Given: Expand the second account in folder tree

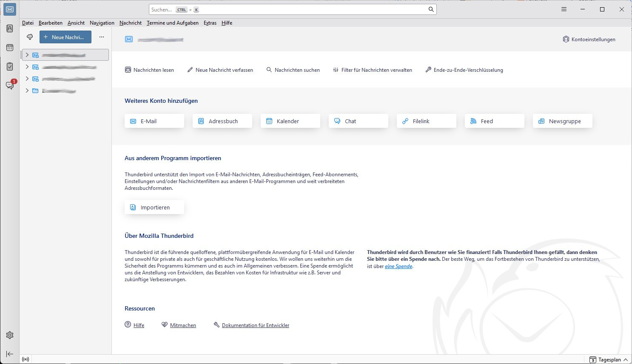Looking at the screenshot, I should click(x=27, y=67).
